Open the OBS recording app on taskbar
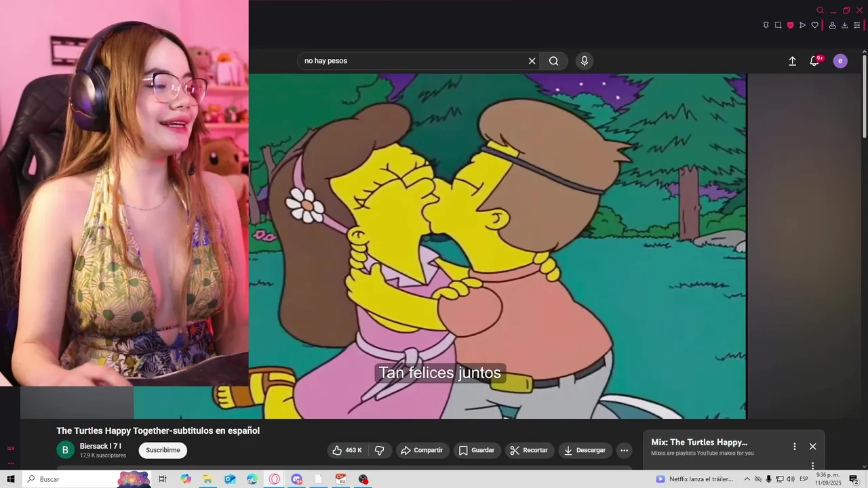This screenshot has height=488, width=868. pos(363,479)
